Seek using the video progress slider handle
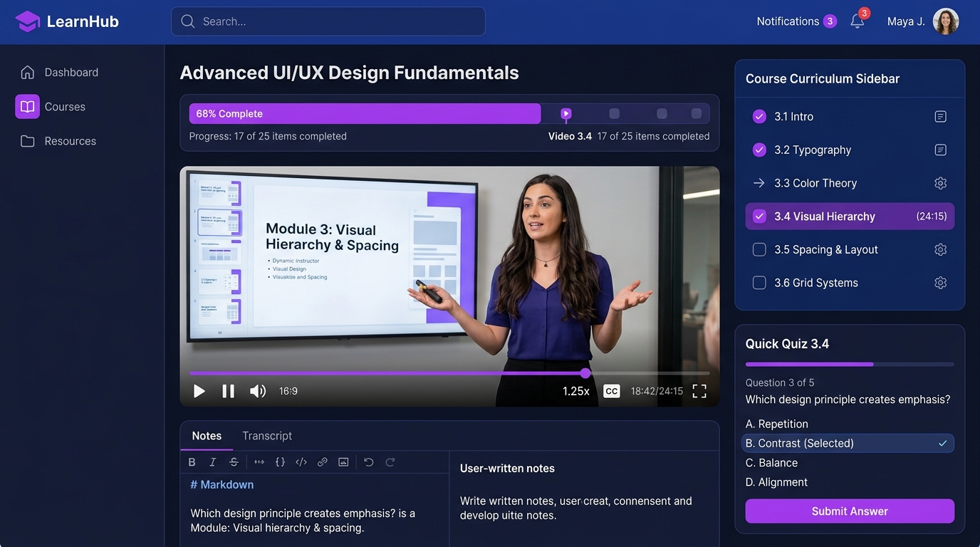 (x=585, y=373)
